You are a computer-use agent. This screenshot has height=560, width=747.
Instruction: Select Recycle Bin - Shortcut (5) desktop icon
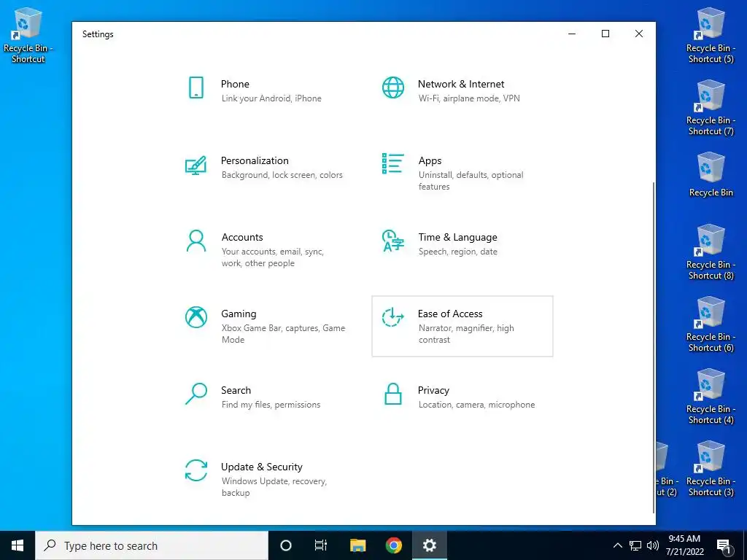(x=711, y=36)
